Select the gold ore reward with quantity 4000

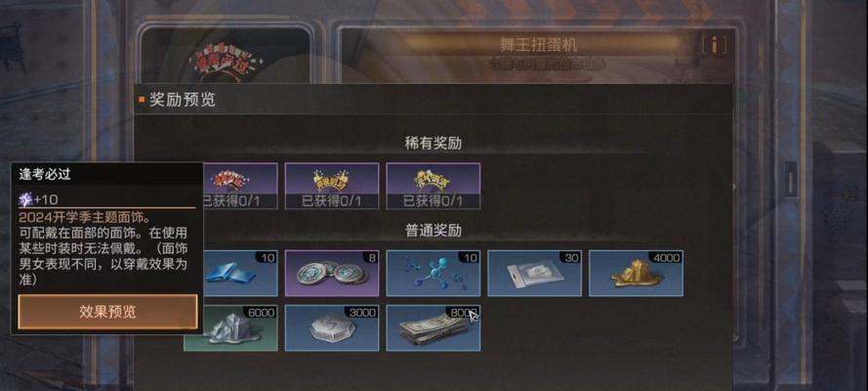pos(636,273)
